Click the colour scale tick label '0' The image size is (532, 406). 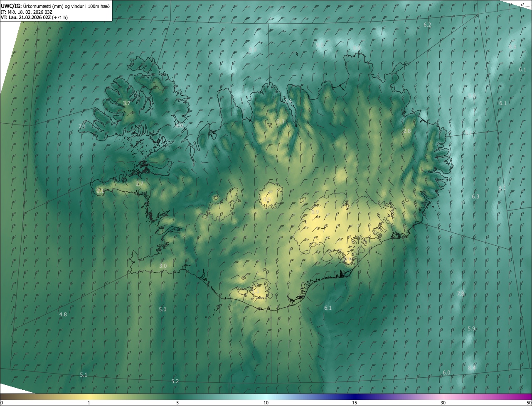(2, 403)
